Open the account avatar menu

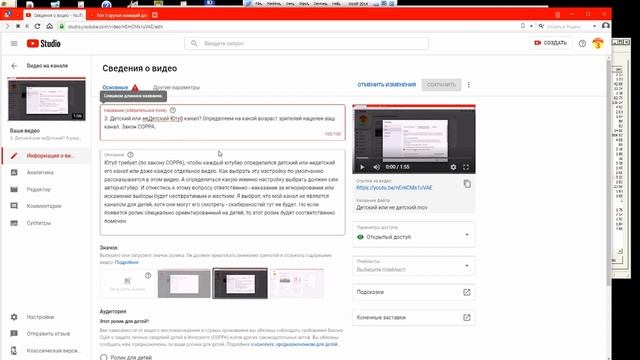(598, 43)
